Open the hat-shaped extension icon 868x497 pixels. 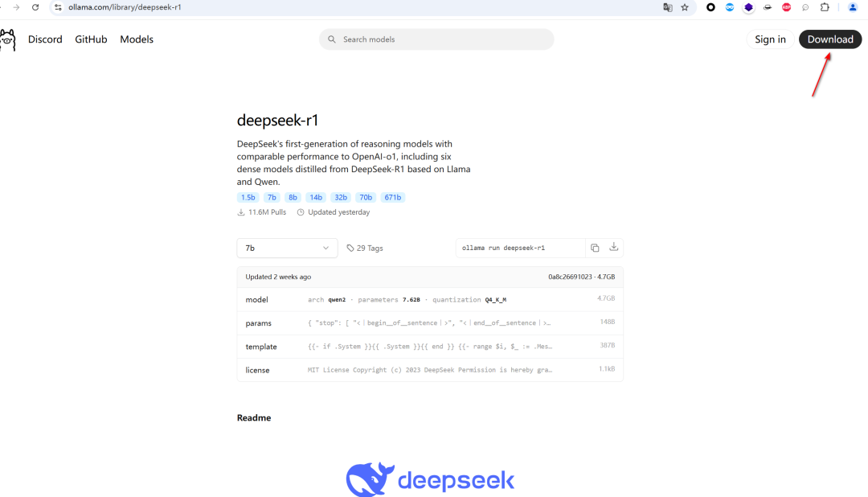point(768,7)
